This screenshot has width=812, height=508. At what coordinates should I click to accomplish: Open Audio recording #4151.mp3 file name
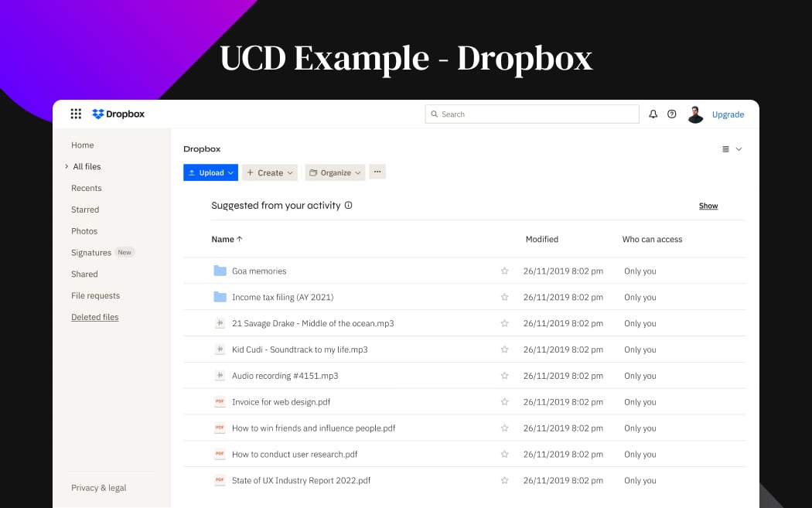(285, 376)
